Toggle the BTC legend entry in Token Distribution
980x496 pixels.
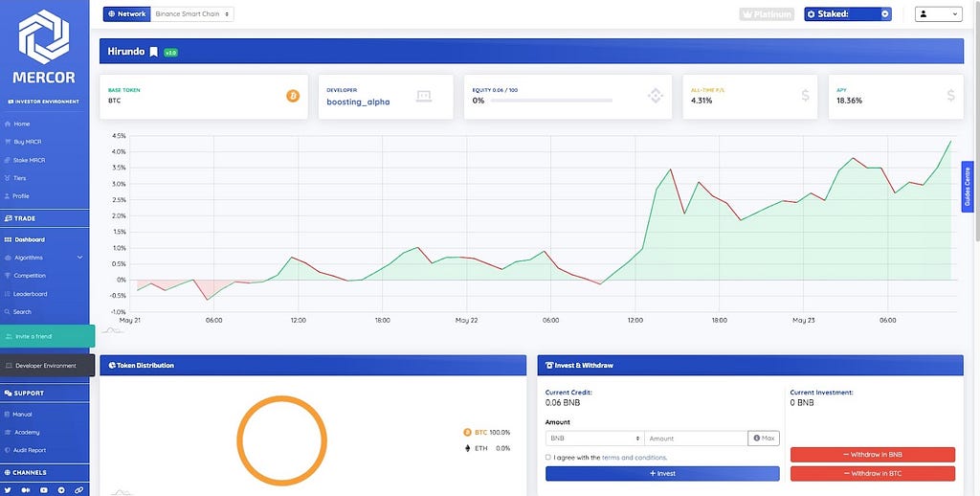[x=486, y=432]
